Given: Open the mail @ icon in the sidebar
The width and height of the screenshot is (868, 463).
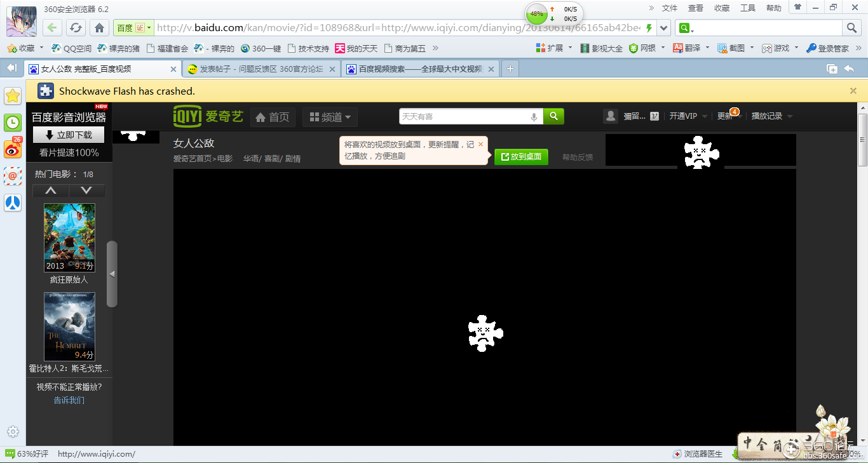Looking at the screenshot, I should [x=13, y=176].
